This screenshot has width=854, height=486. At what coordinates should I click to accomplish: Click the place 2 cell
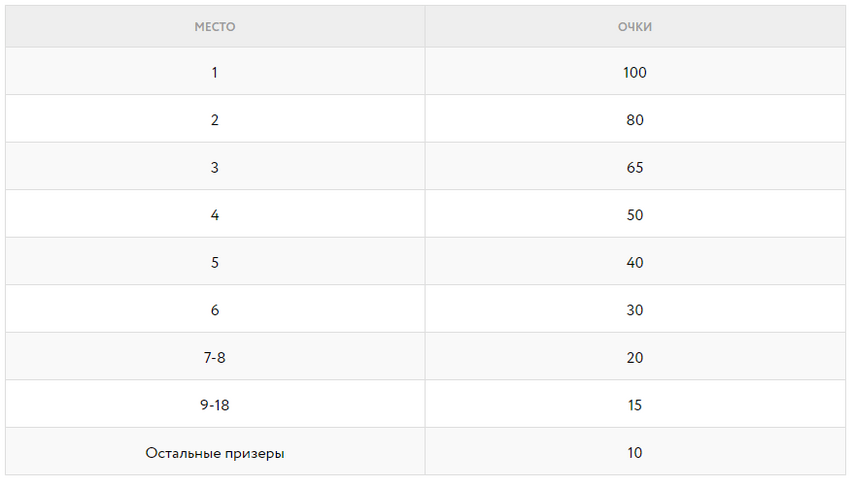coord(215,119)
